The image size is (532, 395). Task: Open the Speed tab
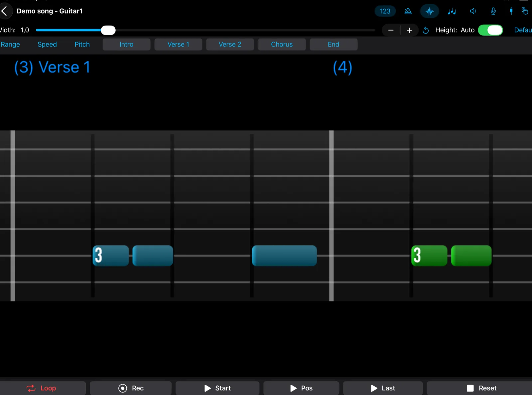click(47, 44)
